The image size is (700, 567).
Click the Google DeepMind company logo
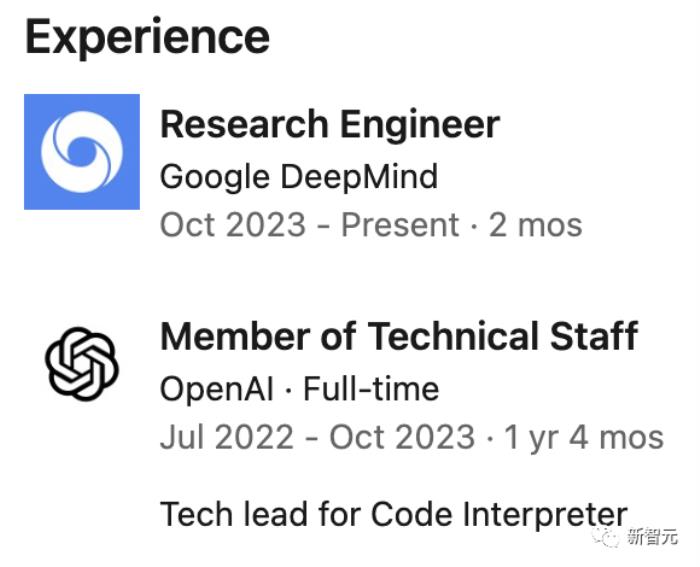[x=82, y=152]
